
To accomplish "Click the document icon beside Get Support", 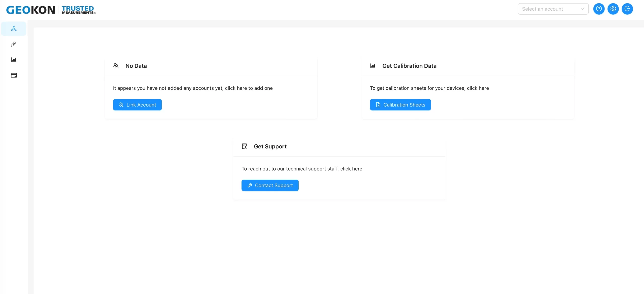I will [244, 146].
